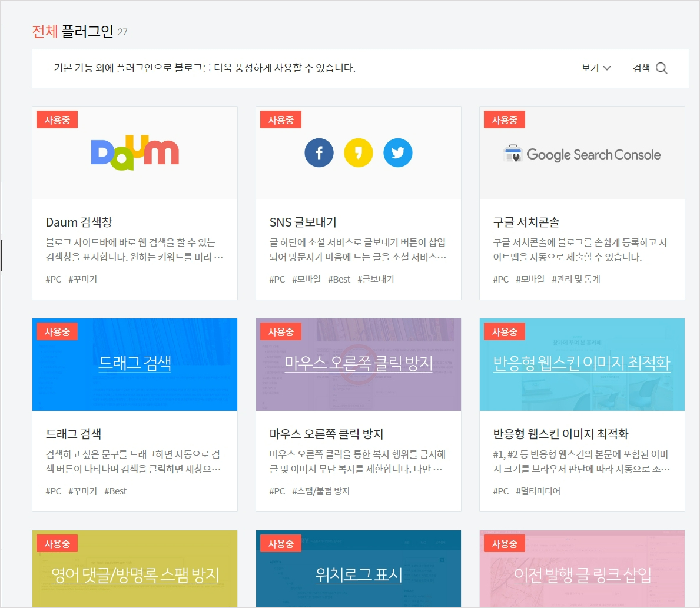Click the 전체 플러그인 heading
The height and width of the screenshot is (608, 700).
pyautogui.click(x=73, y=31)
